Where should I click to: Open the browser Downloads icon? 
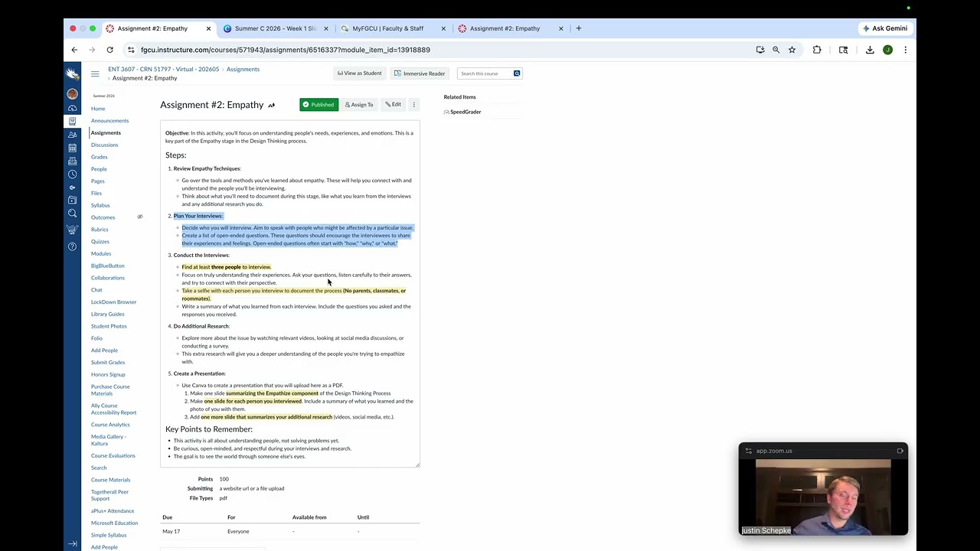pyautogui.click(x=870, y=50)
